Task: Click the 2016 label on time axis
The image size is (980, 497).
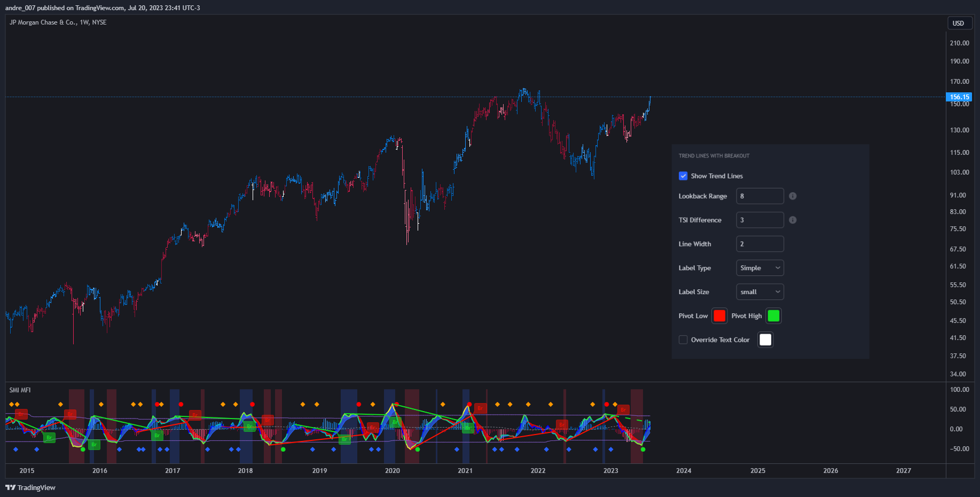Action: (100, 471)
